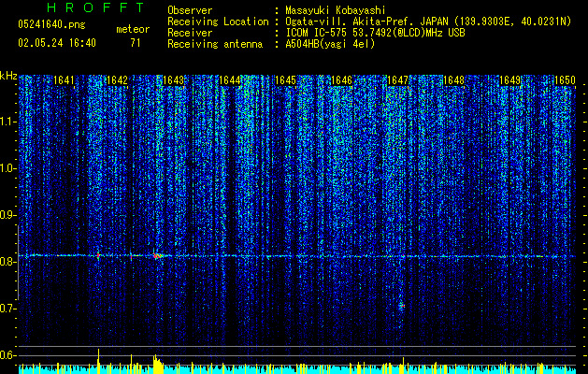Image resolution: width=588 pixels, height=374 pixels.
Task: Click the 1643 time marker
Action: coord(174,80)
